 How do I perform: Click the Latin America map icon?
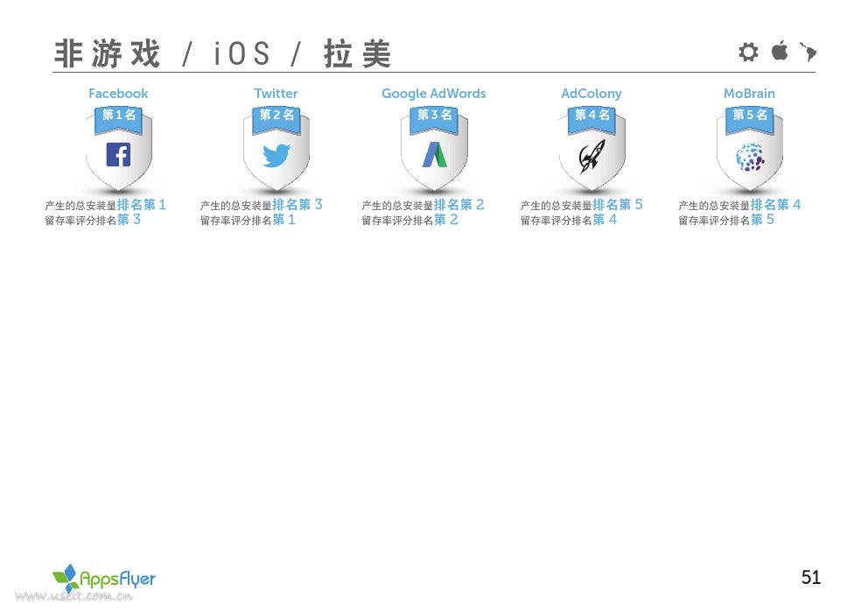pyautogui.click(x=808, y=52)
